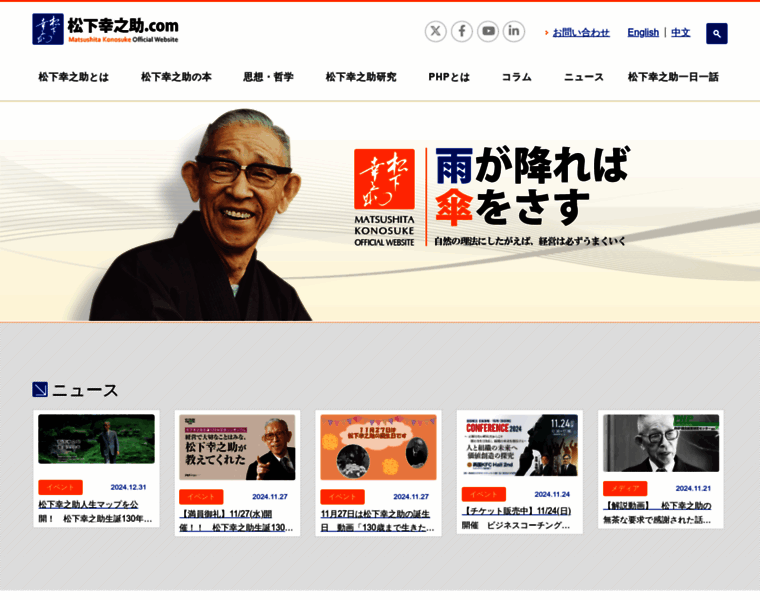The image size is (760, 600).
Task: Open the 11月27日は松下幸之助の誕生日 article link
Action: click(x=378, y=521)
